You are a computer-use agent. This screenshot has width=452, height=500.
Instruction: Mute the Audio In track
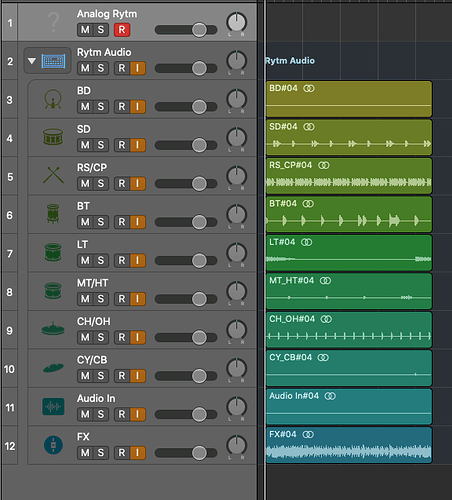(85, 414)
